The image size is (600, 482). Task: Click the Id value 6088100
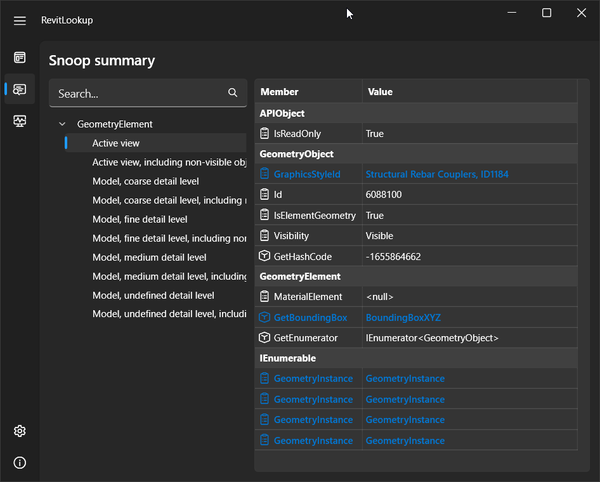coord(383,194)
